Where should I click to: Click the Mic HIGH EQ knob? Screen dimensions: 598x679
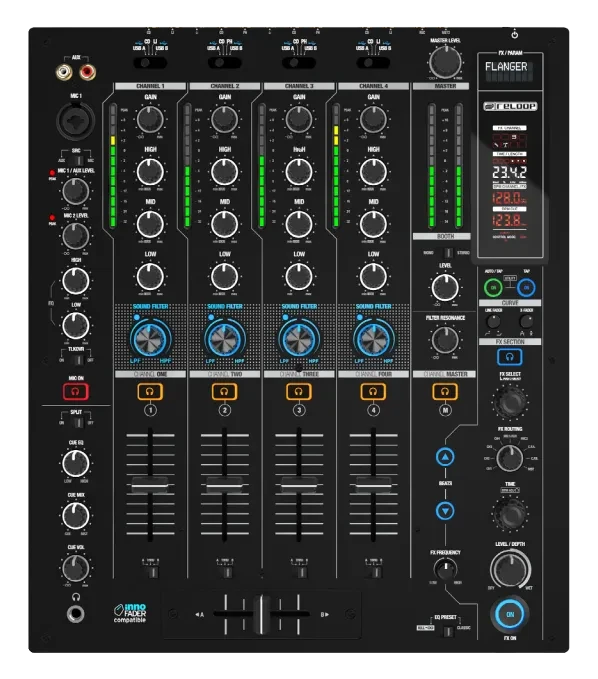click(76, 281)
